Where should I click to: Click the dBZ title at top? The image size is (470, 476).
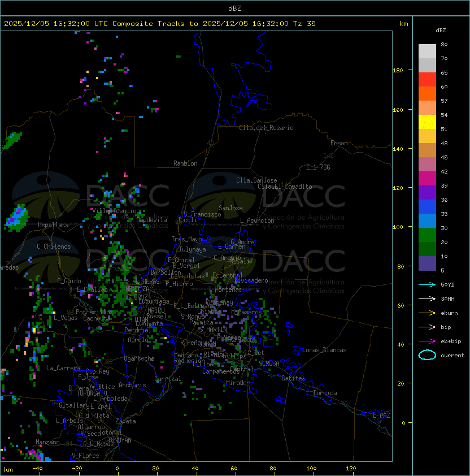coord(235,8)
